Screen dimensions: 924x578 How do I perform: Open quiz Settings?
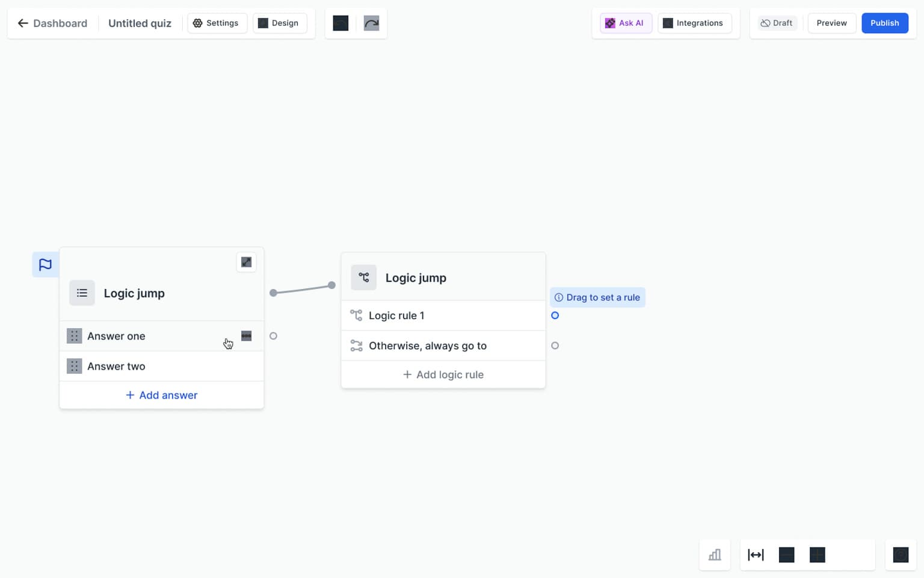217,23
